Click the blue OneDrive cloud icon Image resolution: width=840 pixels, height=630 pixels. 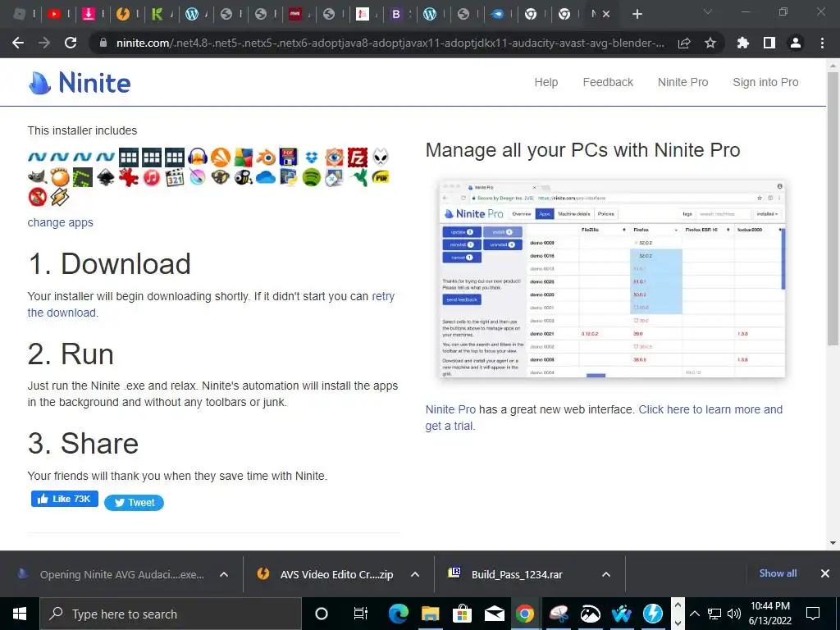266,177
